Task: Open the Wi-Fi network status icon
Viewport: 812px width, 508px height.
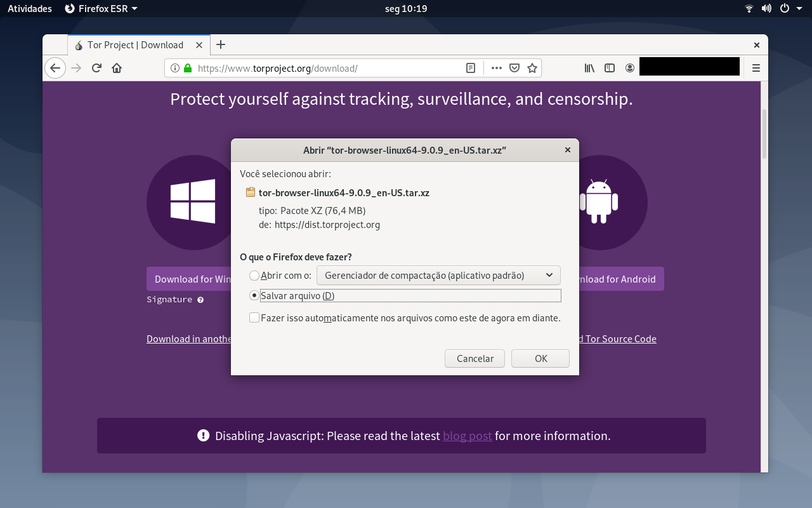Action: [x=749, y=9]
